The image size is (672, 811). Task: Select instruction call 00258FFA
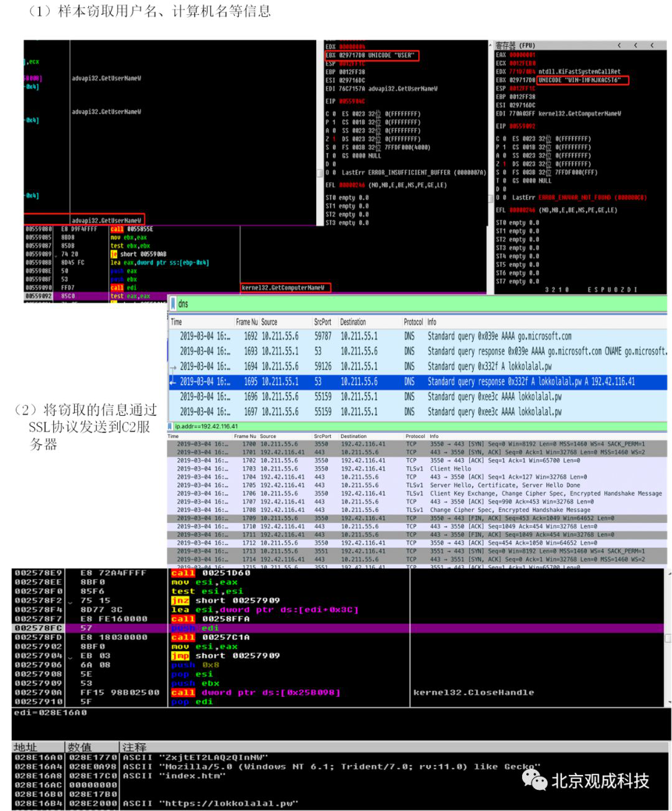[x=212, y=619]
